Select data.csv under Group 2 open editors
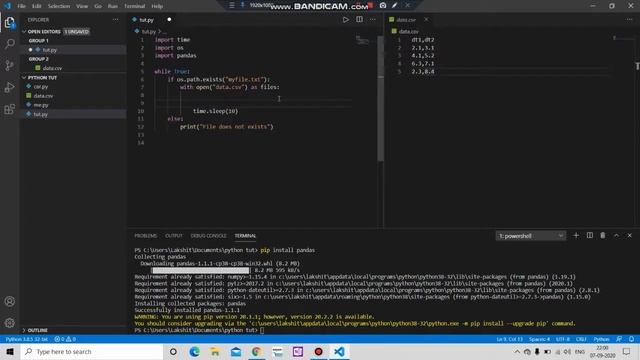Screen dimensions: 640x360 coord(52,68)
